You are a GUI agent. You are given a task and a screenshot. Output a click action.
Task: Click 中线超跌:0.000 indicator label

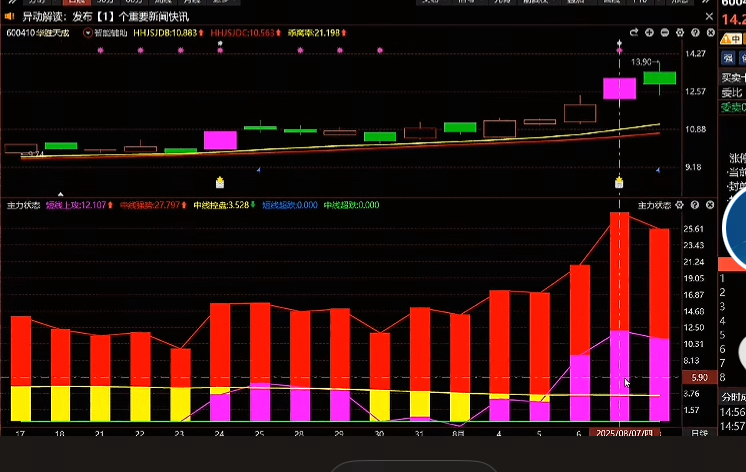[351, 205]
